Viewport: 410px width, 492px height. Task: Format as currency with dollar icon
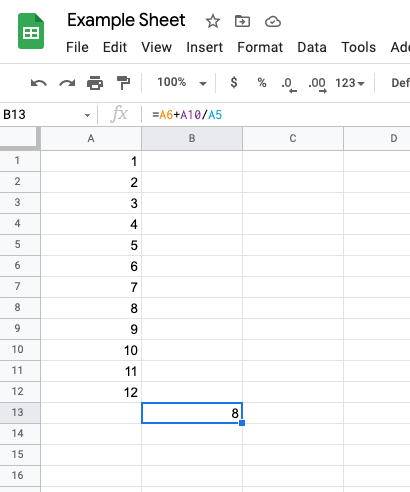click(234, 82)
